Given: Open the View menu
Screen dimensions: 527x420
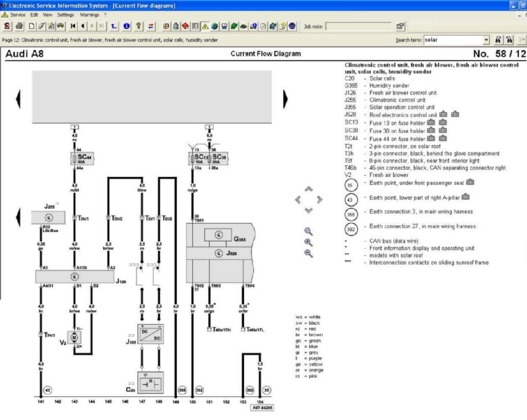Looking at the screenshot, I should pos(47,15).
